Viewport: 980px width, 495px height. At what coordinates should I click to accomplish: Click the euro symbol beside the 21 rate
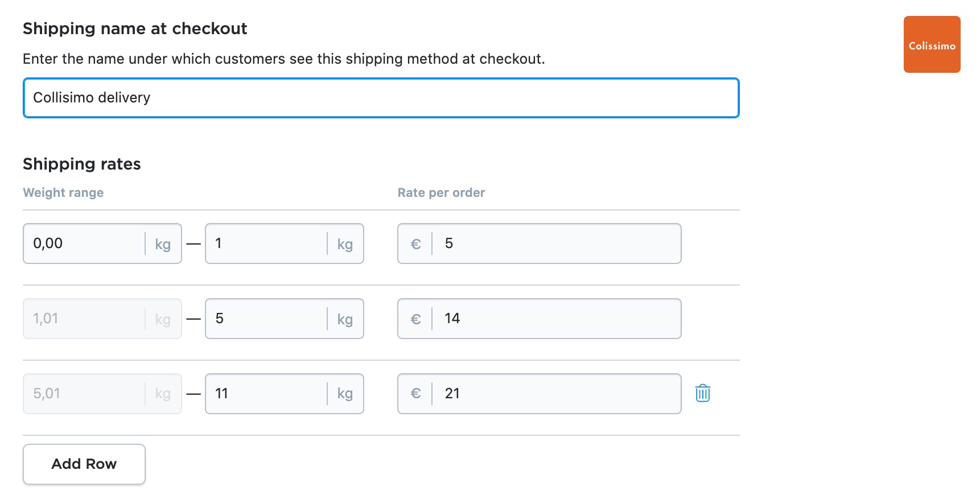(x=416, y=394)
